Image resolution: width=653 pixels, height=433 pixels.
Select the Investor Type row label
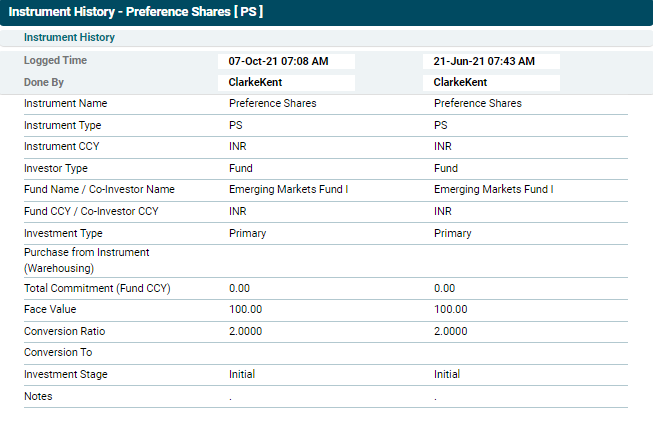[x=56, y=168]
